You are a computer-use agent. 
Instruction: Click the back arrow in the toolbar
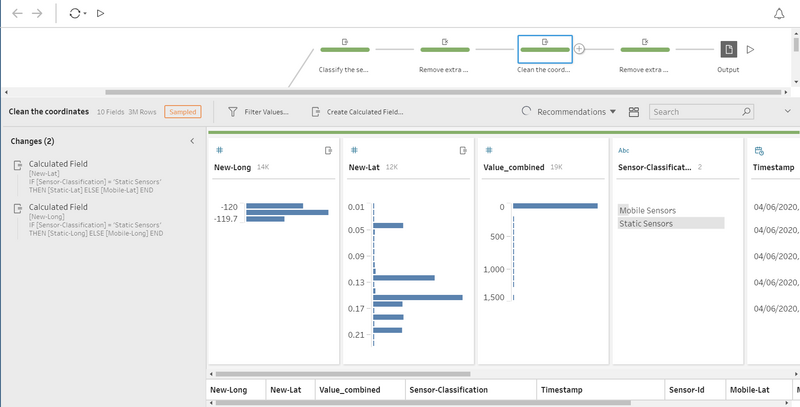point(17,14)
